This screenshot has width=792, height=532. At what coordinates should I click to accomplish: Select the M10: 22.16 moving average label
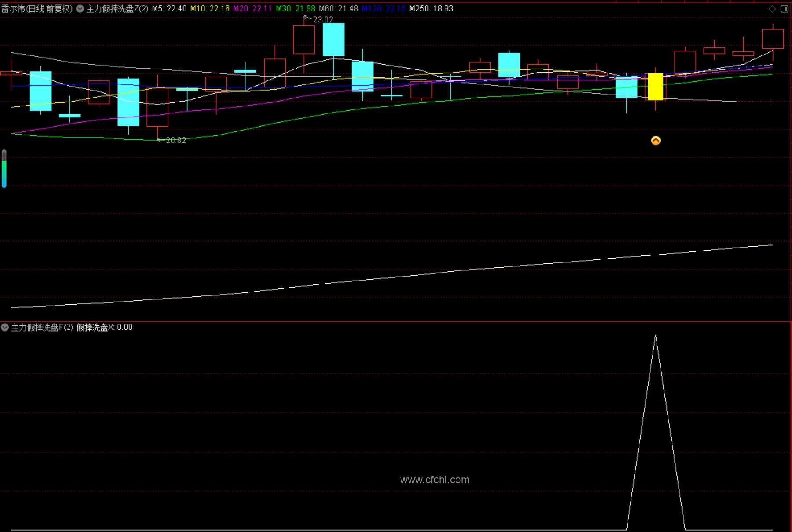[210, 9]
